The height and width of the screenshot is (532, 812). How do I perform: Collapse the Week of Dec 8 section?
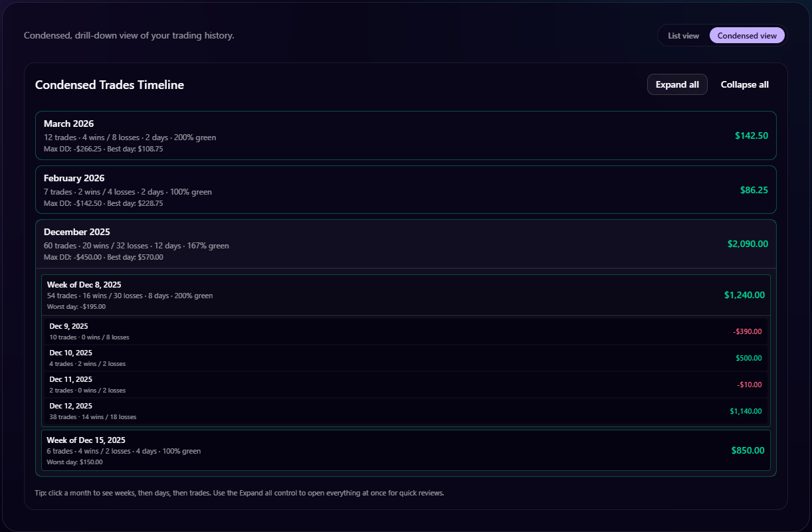point(266,294)
